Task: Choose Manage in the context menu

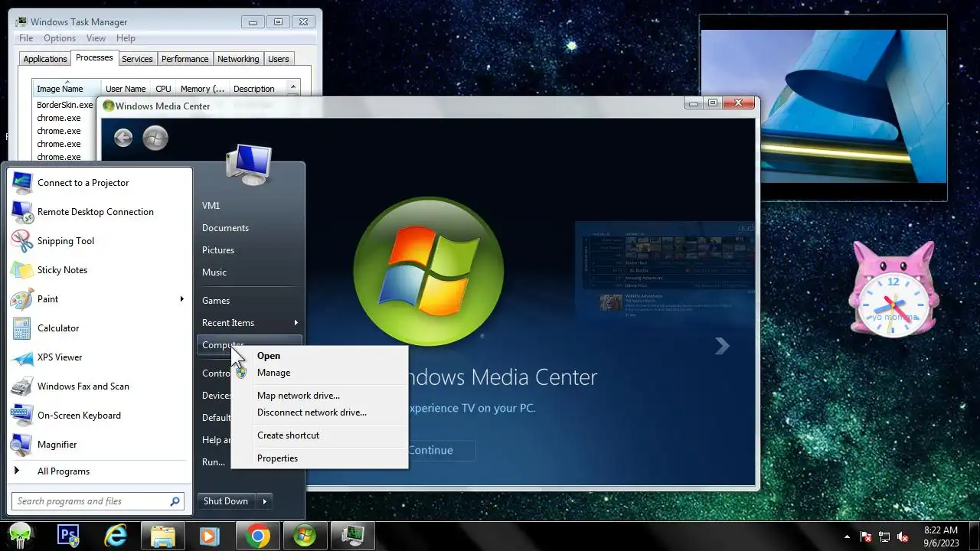Action: [273, 373]
